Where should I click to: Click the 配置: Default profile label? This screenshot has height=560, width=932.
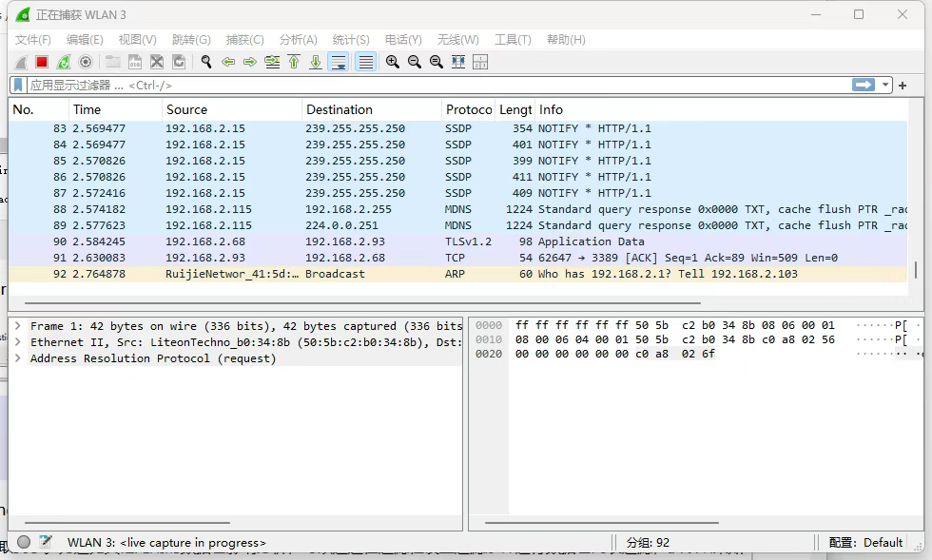click(865, 542)
